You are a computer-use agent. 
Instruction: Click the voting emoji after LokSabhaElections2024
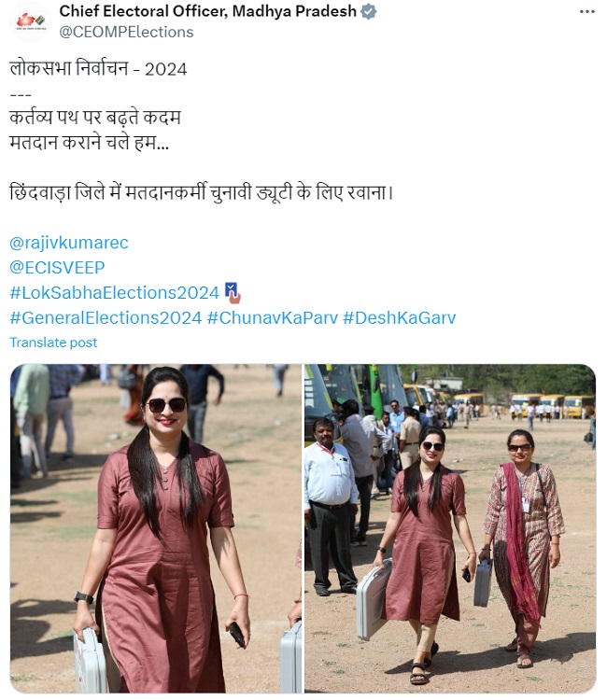[x=233, y=292]
